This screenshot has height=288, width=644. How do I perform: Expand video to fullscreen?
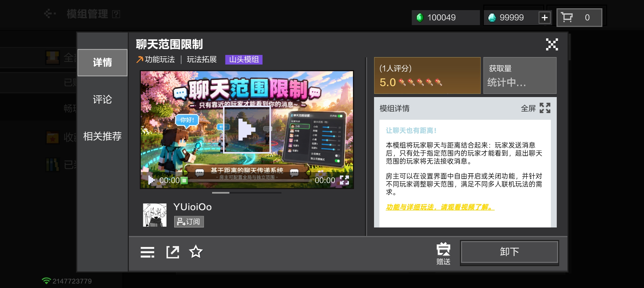[x=344, y=180]
